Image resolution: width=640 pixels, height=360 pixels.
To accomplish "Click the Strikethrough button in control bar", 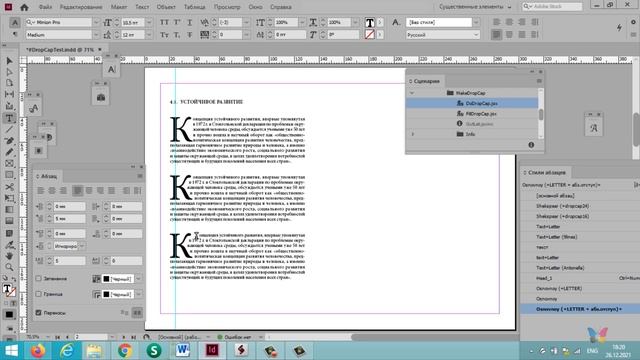I will (x=189, y=35).
